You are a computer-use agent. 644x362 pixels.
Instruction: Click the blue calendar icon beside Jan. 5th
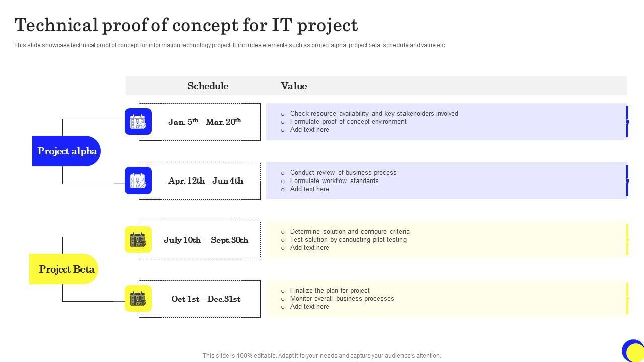tap(138, 122)
